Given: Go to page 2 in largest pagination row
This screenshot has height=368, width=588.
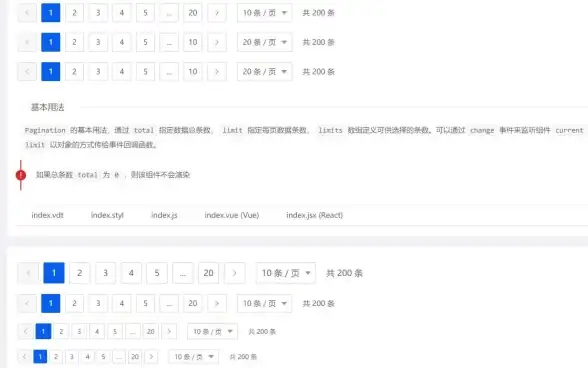Looking at the screenshot, I should tap(80, 273).
